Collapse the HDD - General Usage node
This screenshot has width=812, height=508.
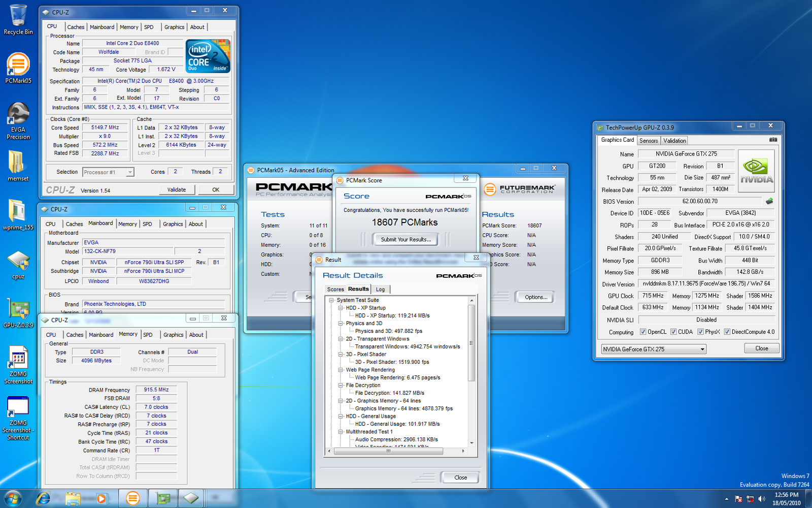click(341, 416)
